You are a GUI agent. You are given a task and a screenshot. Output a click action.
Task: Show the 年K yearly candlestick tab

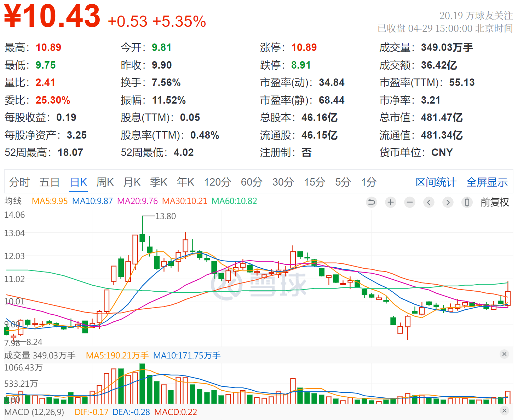(x=185, y=182)
